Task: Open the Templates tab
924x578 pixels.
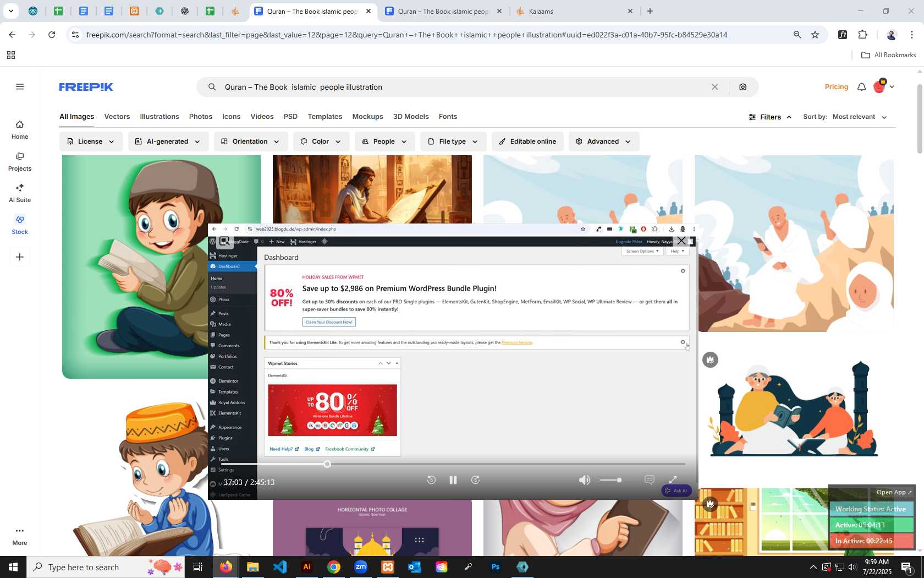Action: 325,117
